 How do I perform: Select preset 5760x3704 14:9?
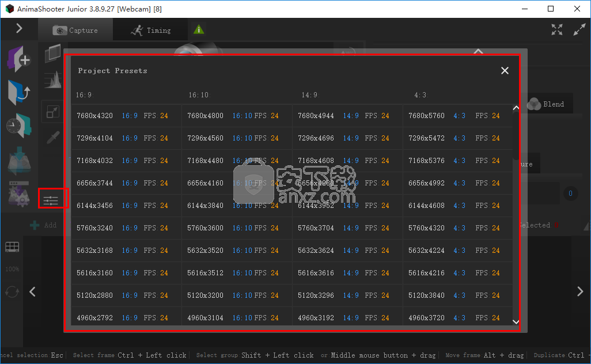347,228
